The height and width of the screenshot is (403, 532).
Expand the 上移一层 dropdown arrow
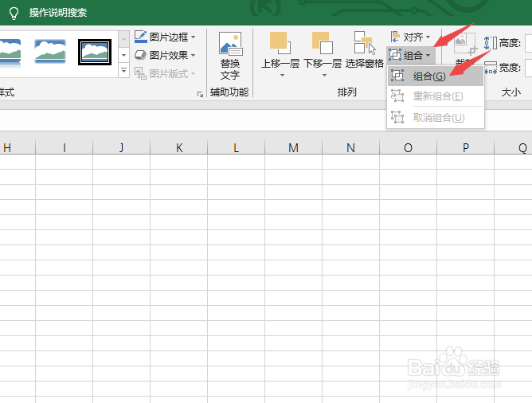(x=282, y=76)
